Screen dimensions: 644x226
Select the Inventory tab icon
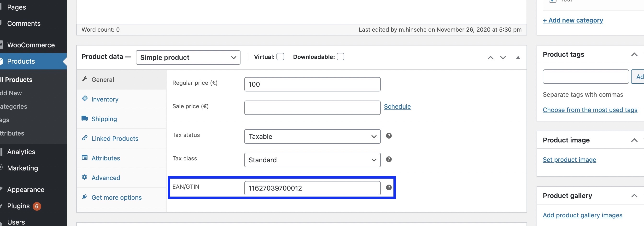click(85, 98)
